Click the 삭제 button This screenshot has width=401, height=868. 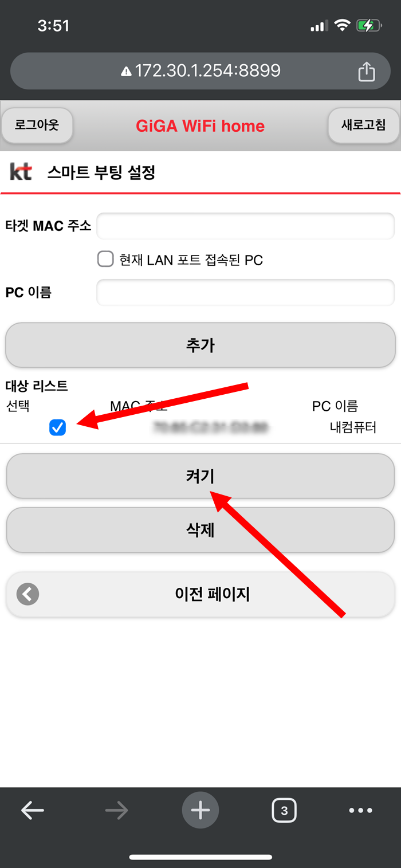(x=200, y=530)
